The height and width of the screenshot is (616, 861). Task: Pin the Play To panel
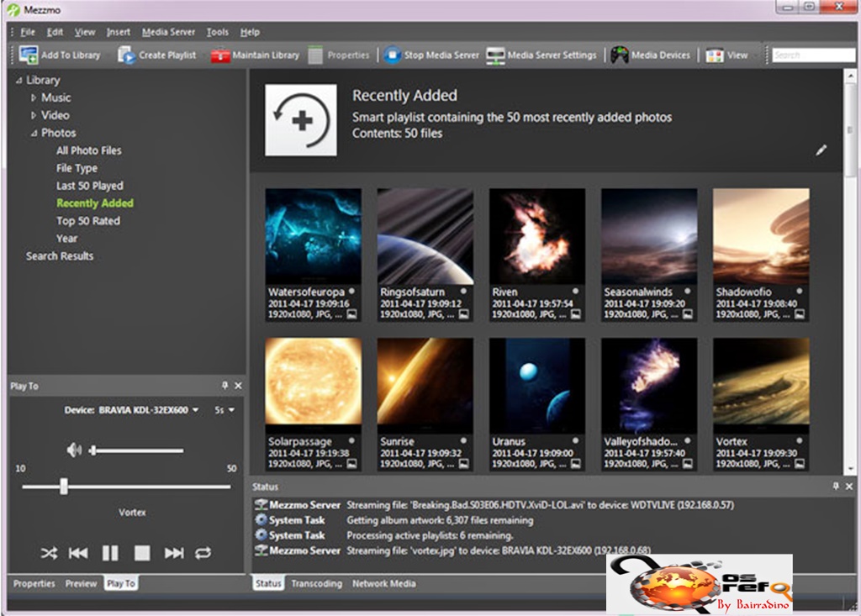point(224,386)
